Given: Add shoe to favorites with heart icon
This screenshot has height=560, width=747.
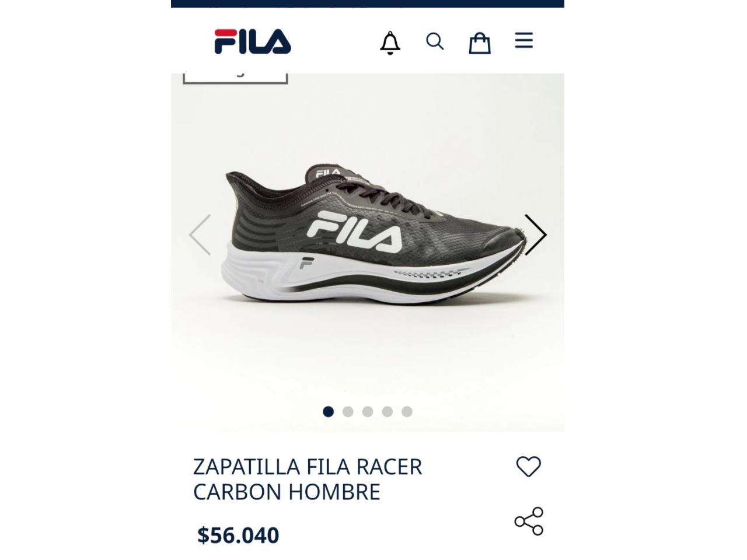Looking at the screenshot, I should click(529, 467).
